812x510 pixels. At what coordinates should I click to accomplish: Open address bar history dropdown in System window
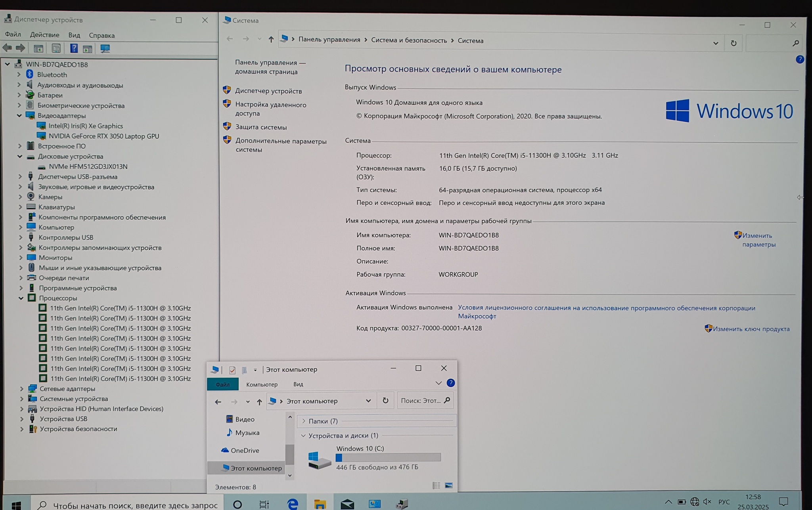(x=716, y=43)
